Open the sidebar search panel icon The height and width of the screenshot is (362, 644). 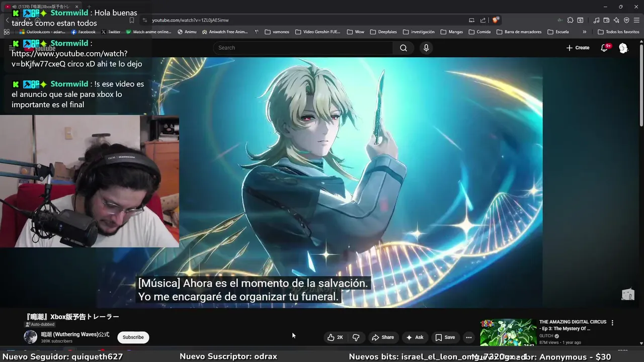coord(580,20)
